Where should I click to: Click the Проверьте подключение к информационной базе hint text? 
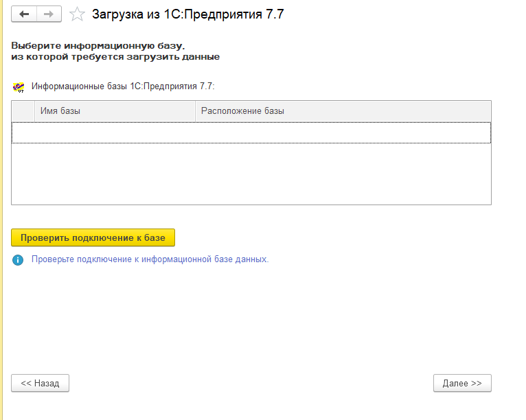[150, 259]
